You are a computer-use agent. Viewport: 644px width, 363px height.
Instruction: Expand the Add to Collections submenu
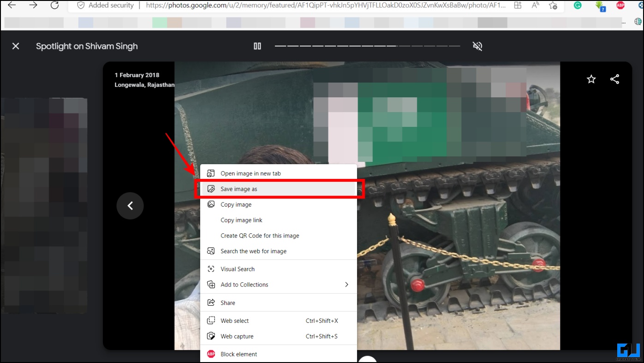[x=346, y=285]
